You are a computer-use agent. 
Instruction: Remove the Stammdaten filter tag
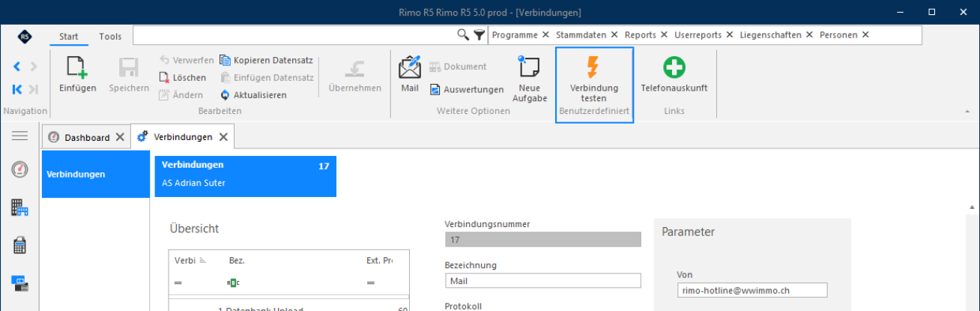click(614, 34)
